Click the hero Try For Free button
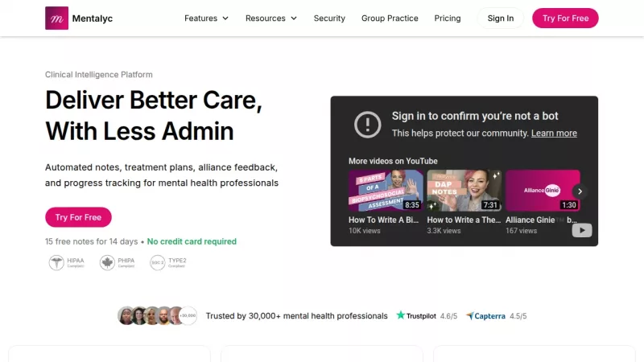This screenshot has height=362, width=644. (78, 217)
